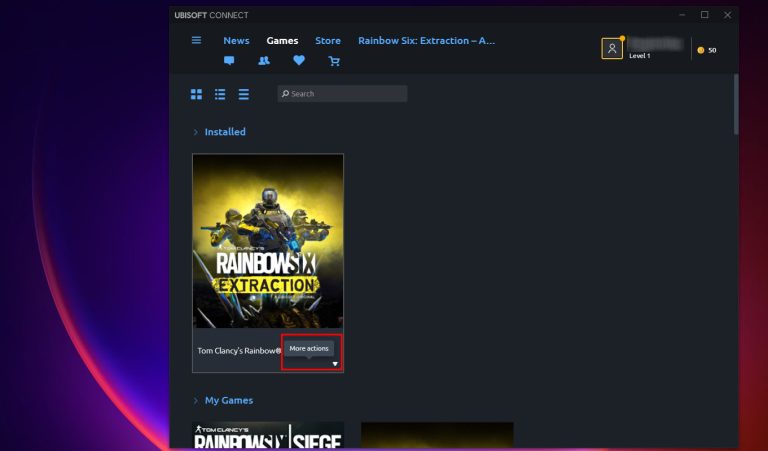Go to the Games tab
This screenshot has width=768, height=451.
[x=282, y=41]
